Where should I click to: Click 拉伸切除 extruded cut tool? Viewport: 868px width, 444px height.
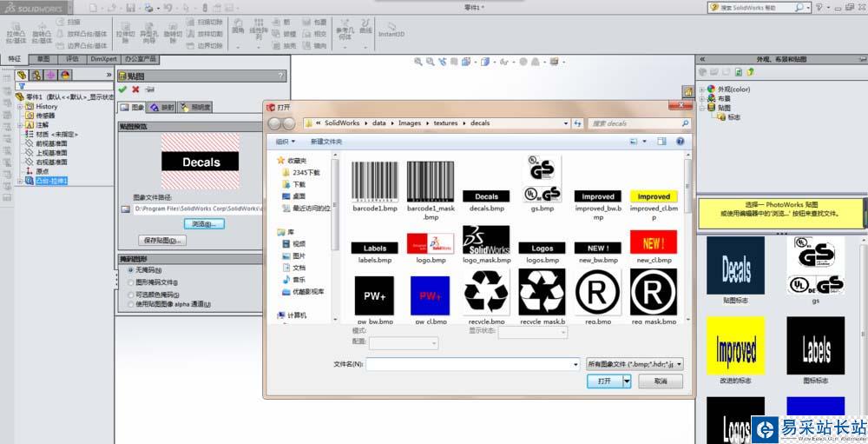(x=125, y=32)
